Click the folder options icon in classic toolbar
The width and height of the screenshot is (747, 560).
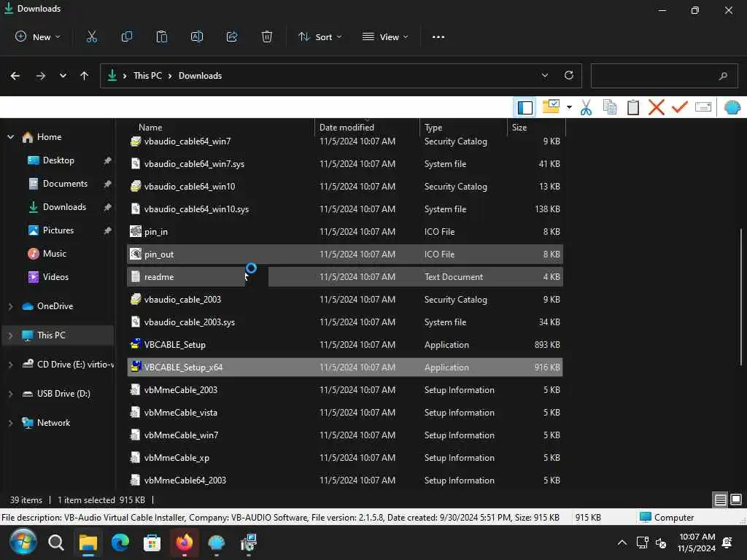click(x=551, y=106)
